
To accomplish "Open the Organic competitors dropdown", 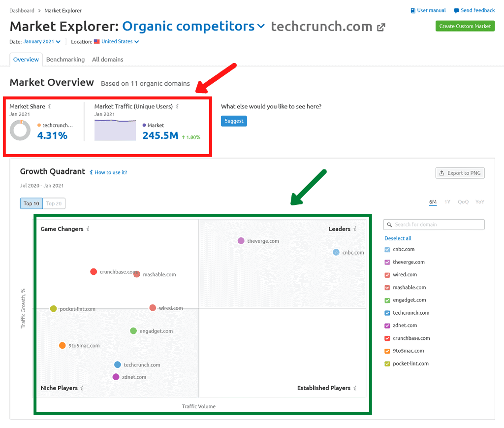I will coord(193,27).
